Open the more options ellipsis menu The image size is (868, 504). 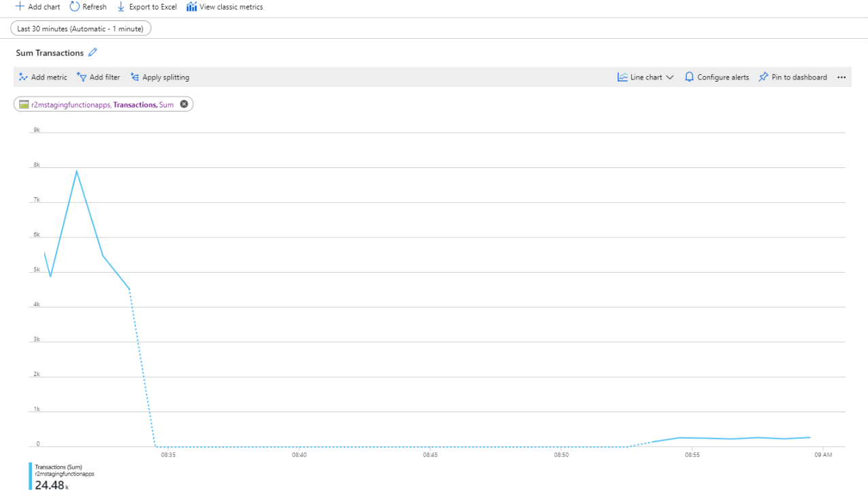click(841, 78)
